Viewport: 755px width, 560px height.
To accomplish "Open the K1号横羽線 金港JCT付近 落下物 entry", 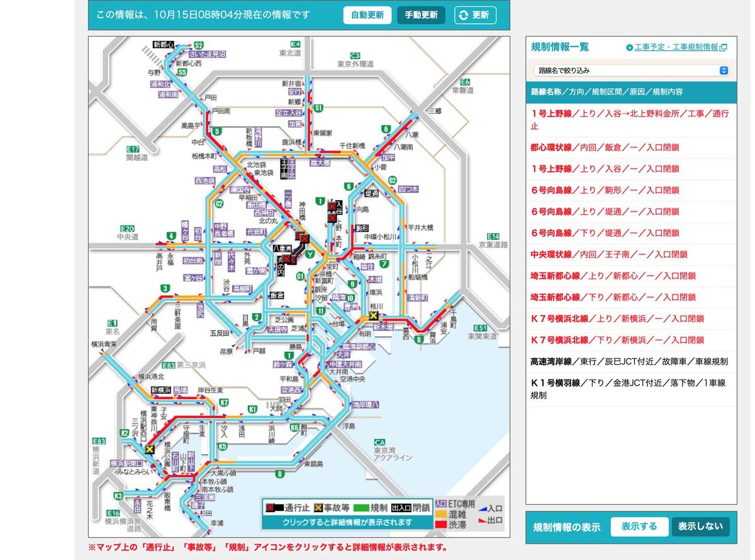I will click(x=631, y=389).
